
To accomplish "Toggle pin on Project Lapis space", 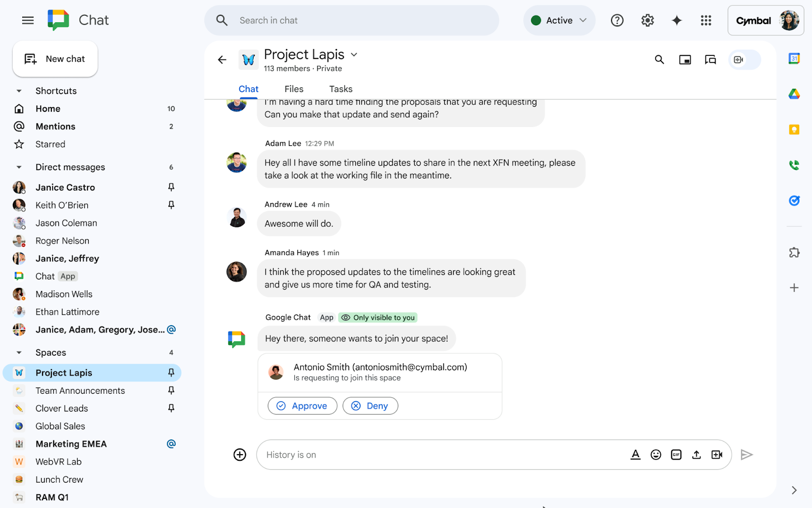I will coord(171,373).
